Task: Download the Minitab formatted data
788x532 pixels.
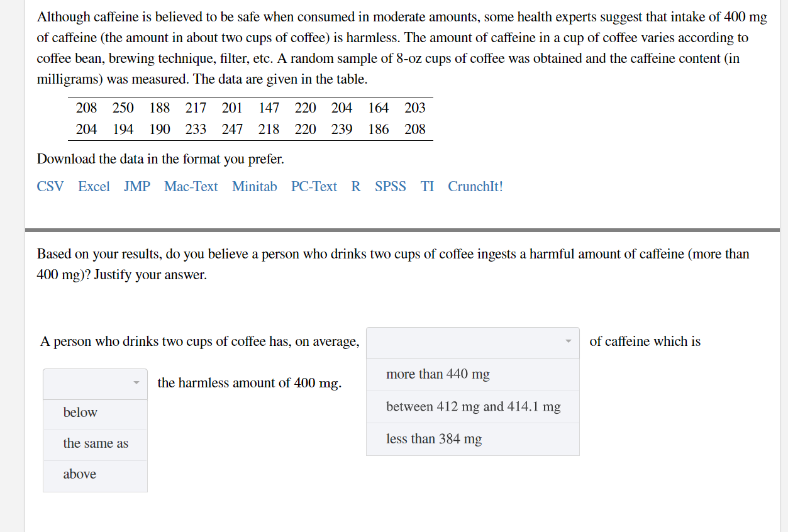Action: (255, 186)
